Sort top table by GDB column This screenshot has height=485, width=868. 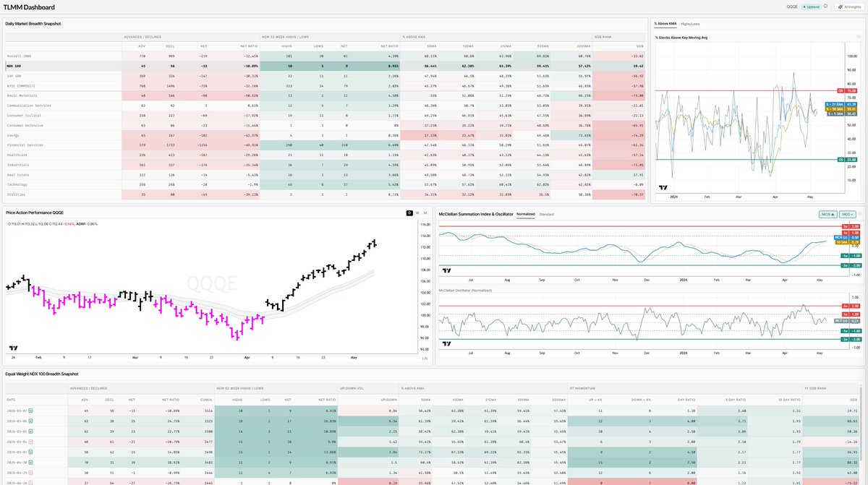coord(639,45)
